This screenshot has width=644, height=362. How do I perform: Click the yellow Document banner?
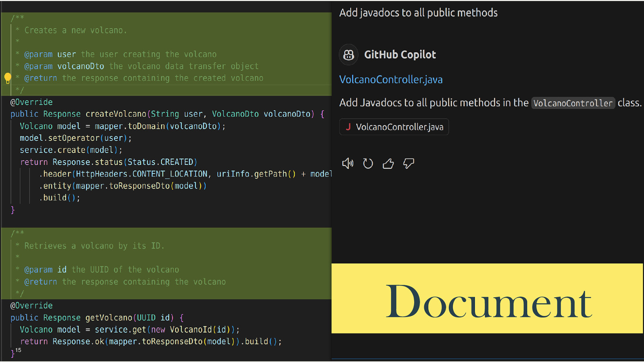[x=487, y=298]
